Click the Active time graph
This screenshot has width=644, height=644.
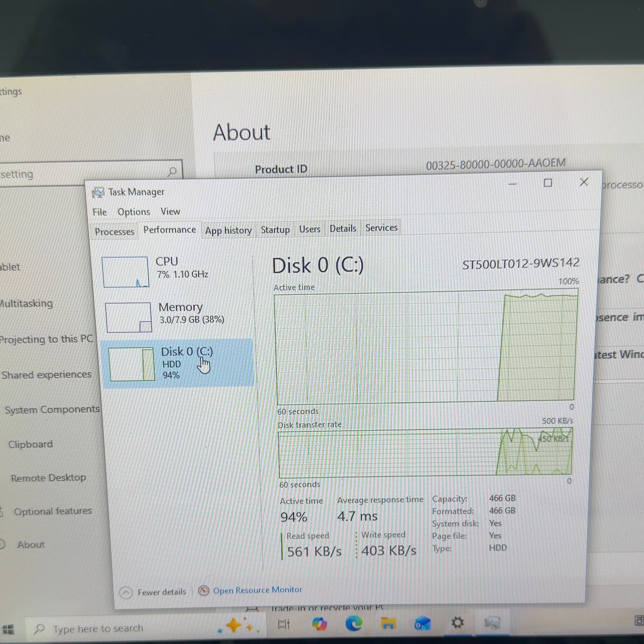427,347
